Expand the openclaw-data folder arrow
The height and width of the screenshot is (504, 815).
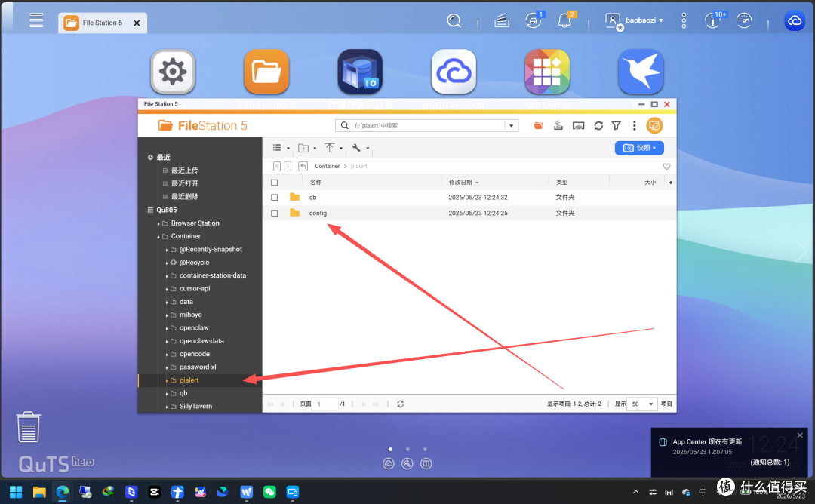point(167,341)
